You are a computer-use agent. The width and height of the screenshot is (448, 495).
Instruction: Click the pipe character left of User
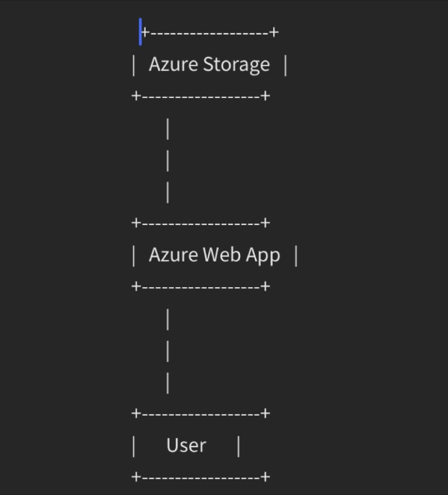tap(134, 446)
